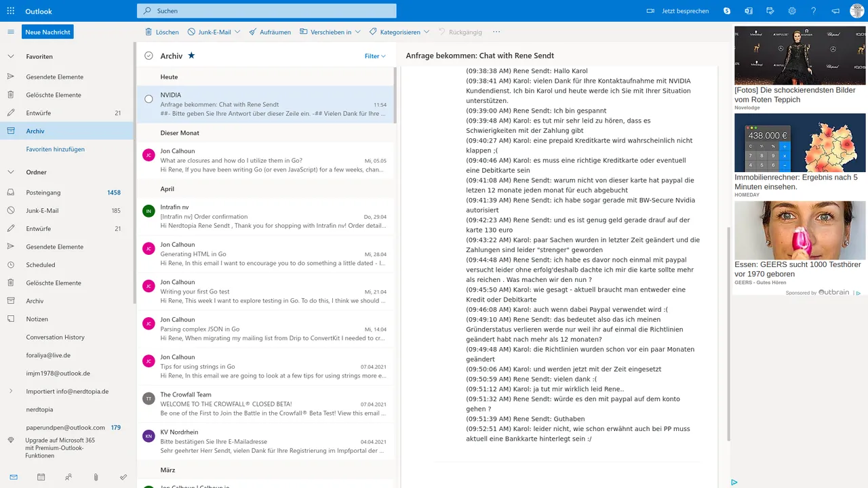Open Conversation History folder
Viewport: 868px width, 488px height.
(66, 337)
